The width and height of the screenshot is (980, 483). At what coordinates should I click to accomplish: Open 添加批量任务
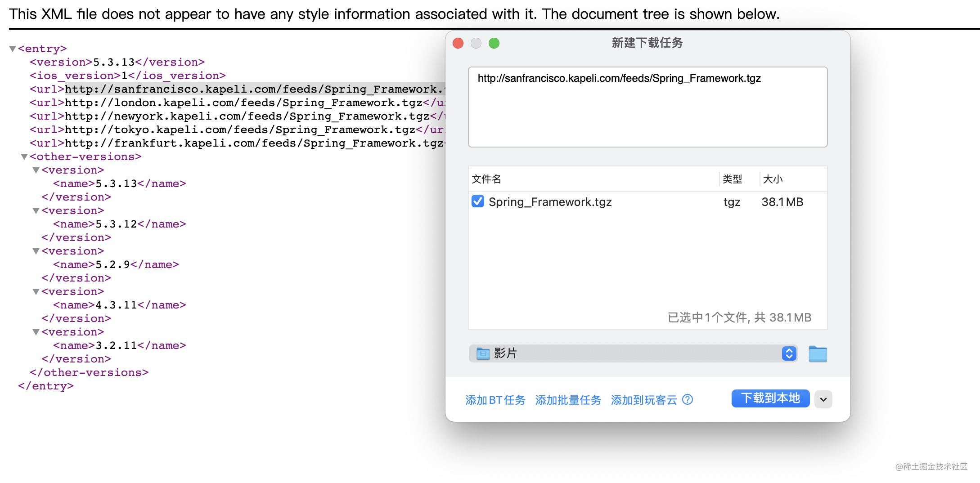click(568, 400)
